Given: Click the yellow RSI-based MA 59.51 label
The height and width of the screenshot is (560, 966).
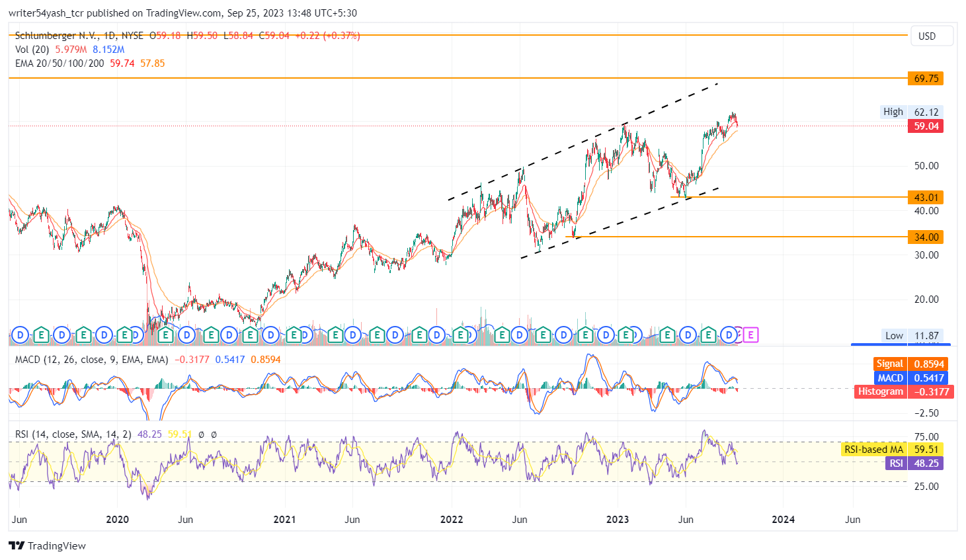Looking at the screenshot, I should (893, 450).
